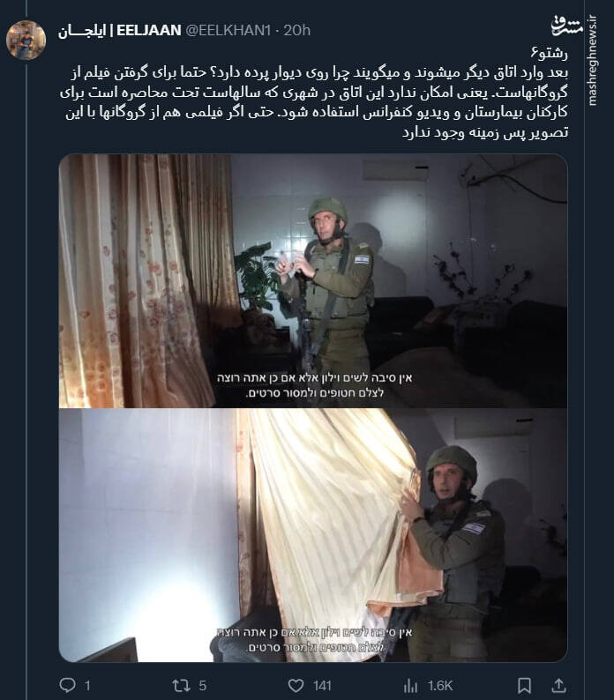Click the retweet arrows icon
The width and height of the screenshot is (614, 700).
click(x=181, y=685)
